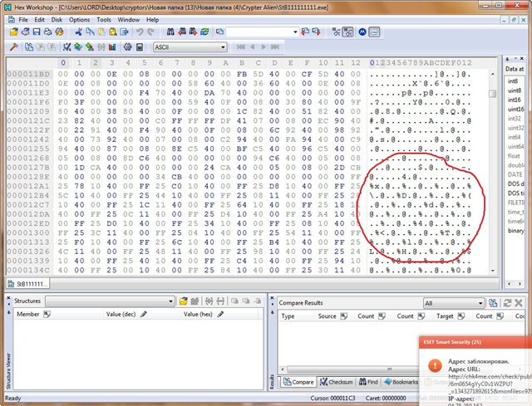Toggle sort on Member column header
The image size is (532, 406).
click(47, 314)
